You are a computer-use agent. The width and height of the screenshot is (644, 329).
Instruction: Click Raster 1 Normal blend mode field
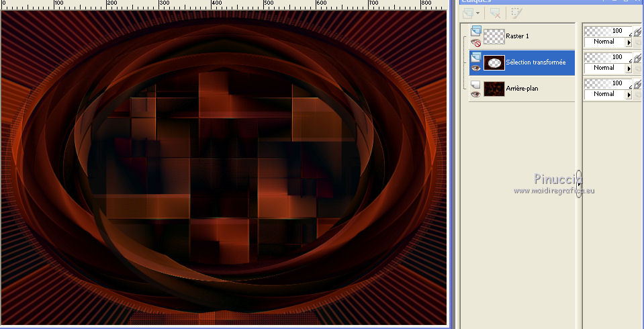point(604,42)
